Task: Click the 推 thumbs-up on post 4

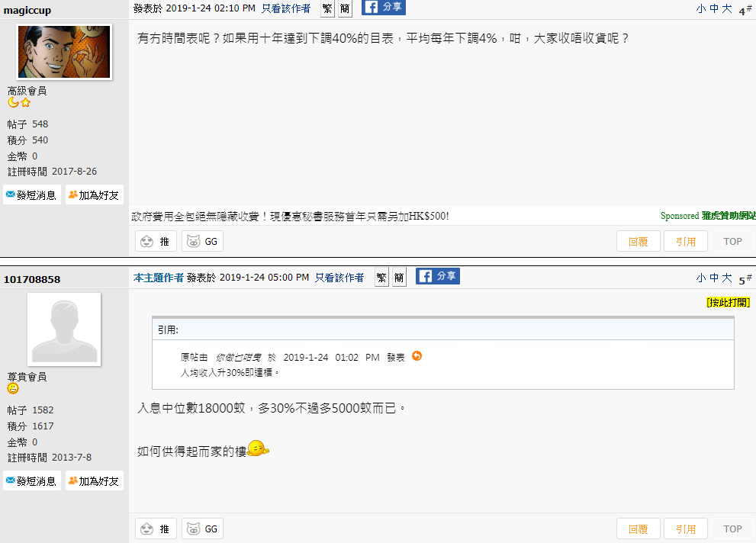Action: click(156, 242)
